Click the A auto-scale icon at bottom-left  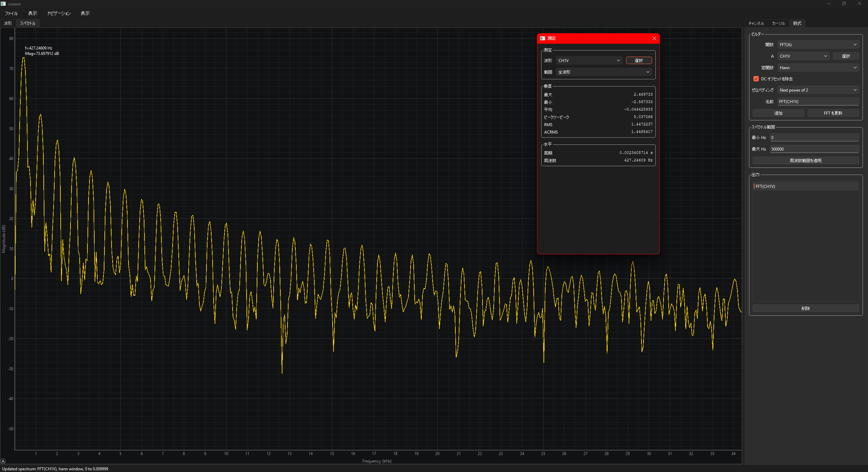[3, 461]
